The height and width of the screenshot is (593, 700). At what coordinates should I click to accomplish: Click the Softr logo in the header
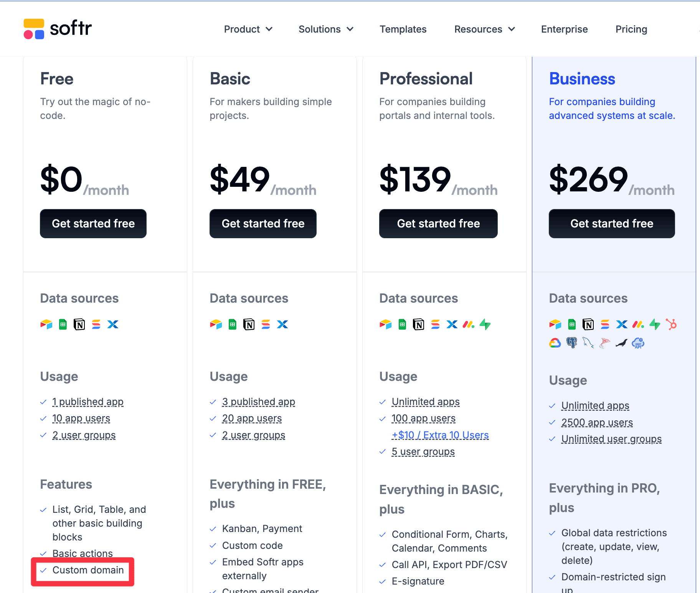[x=57, y=29]
